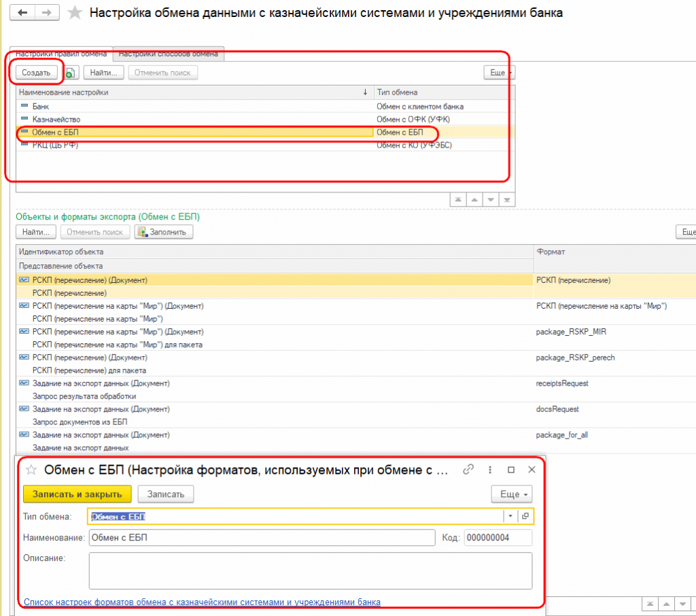Jump to first row in settings list
This screenshot has height=616, width=696.
click(457, 200)
